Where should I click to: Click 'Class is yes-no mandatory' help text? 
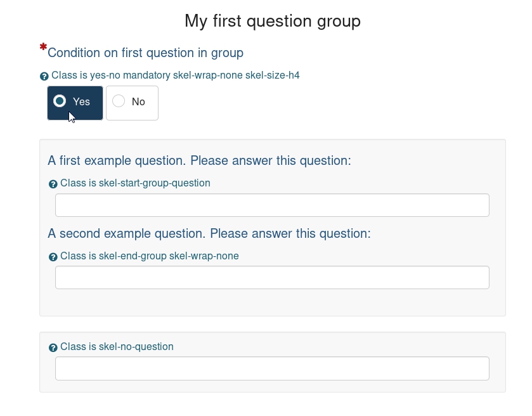pyautogui.click(x=175, y=75)
